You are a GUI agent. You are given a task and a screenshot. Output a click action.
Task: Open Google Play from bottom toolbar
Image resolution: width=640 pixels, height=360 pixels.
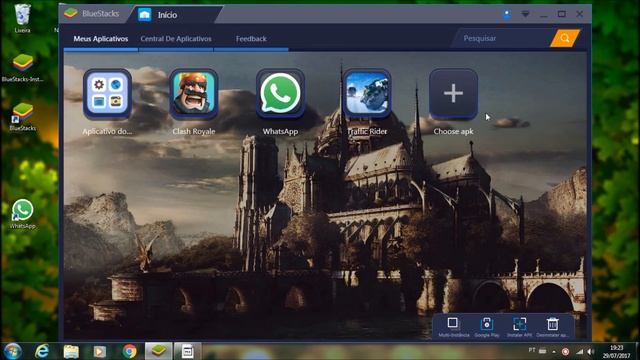(487, 327)
